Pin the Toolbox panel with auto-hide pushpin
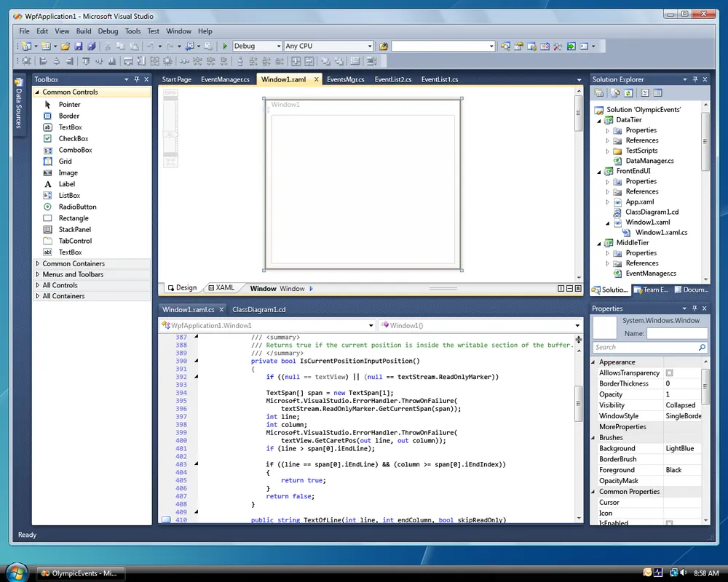 tap(137, 79)
